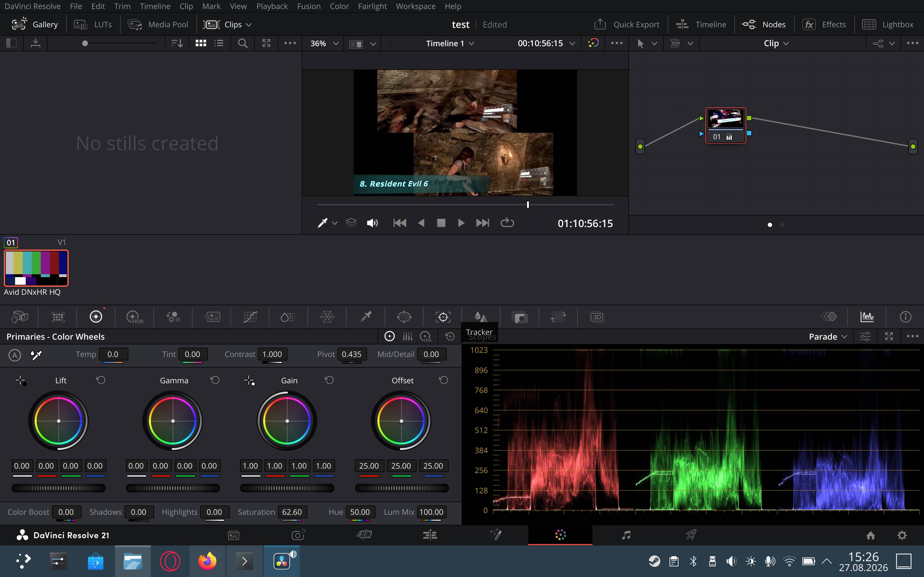This screenshot has width=924, height=577.
Task: Switch to the Cut page icon
Action: point(364,535)
